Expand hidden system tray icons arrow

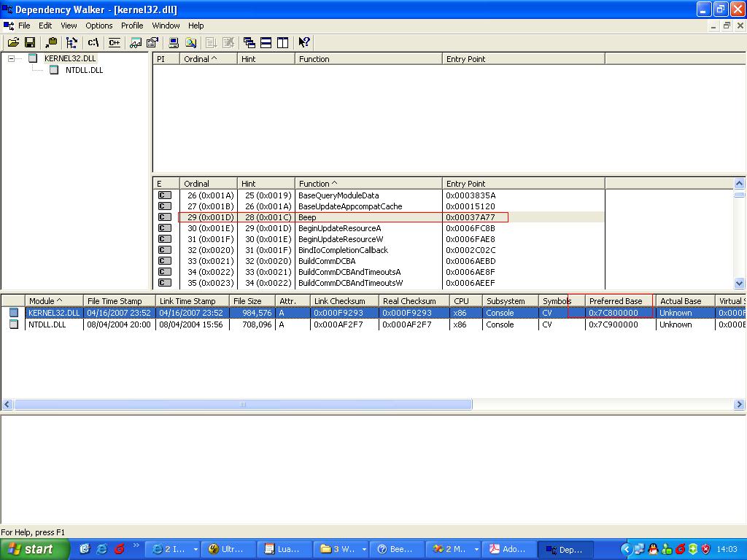click(626, 549)
